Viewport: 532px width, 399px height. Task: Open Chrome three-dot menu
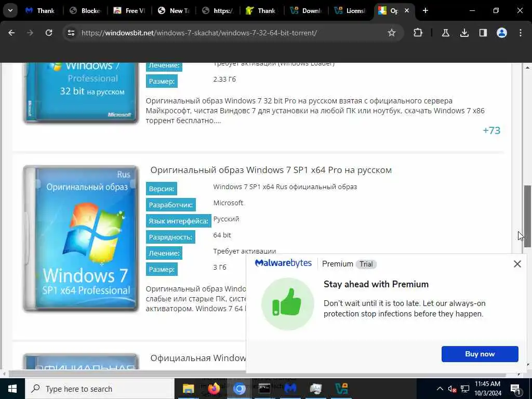[x=521, y=33]
